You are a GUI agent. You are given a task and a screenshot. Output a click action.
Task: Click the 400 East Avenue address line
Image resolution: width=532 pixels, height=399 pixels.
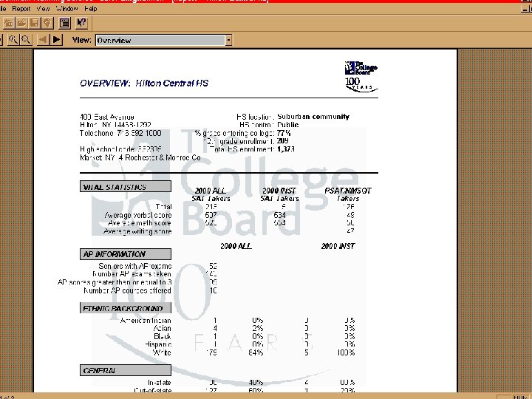pyautogui.click(x=107, y=117)
